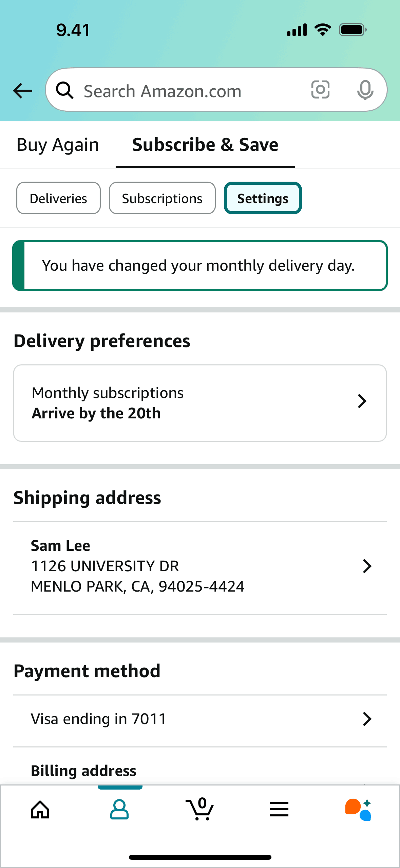Screen dimensions: 400x868
Task: Go to Home in bottom navigation
Action: [40, 810]
